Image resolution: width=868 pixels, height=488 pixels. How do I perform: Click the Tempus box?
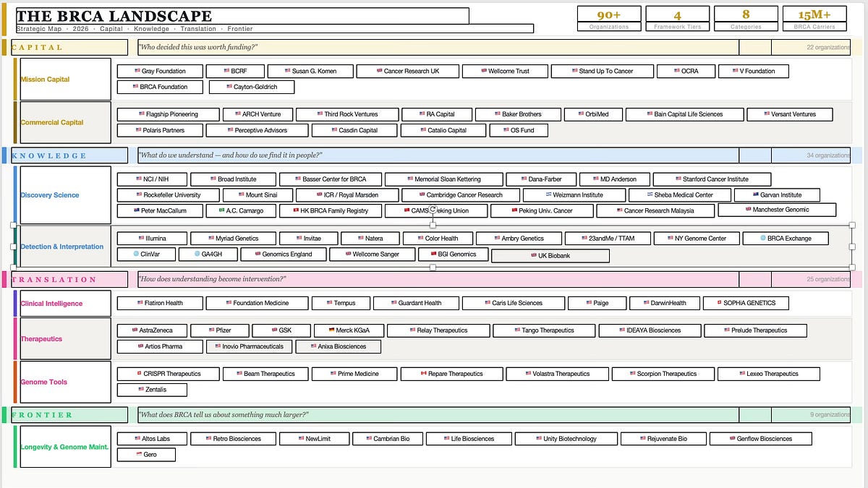pyautogui.click(x=341, y=304)
